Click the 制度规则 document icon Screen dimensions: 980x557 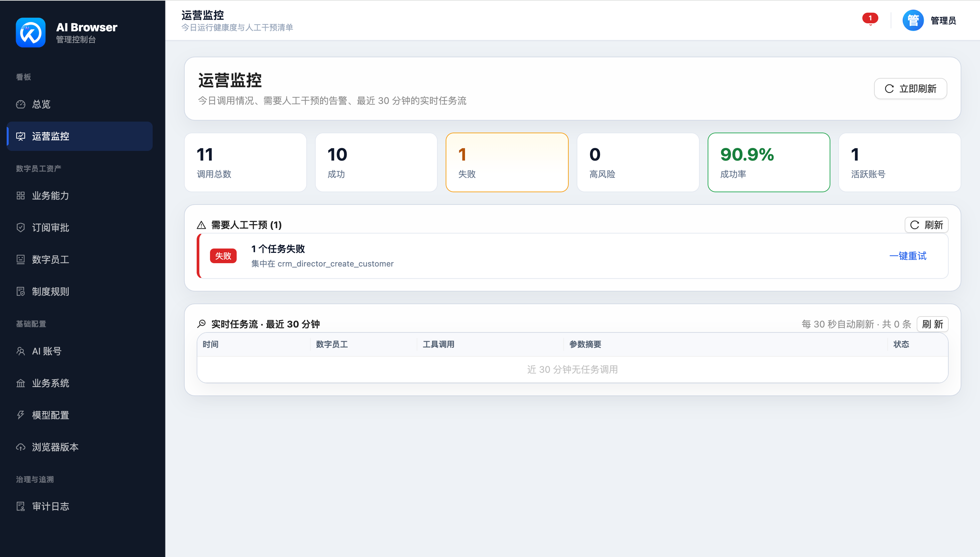point(21,291)
